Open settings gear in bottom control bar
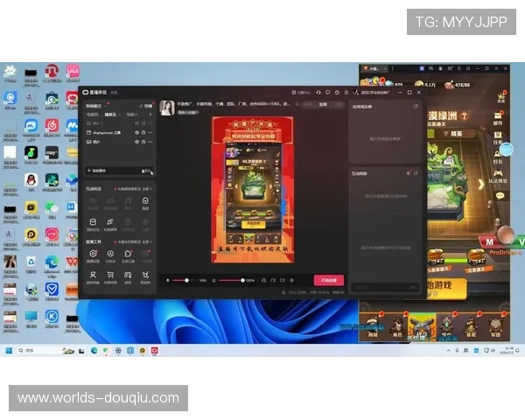Viewport: 525px width, 420px height. (291, 280)
